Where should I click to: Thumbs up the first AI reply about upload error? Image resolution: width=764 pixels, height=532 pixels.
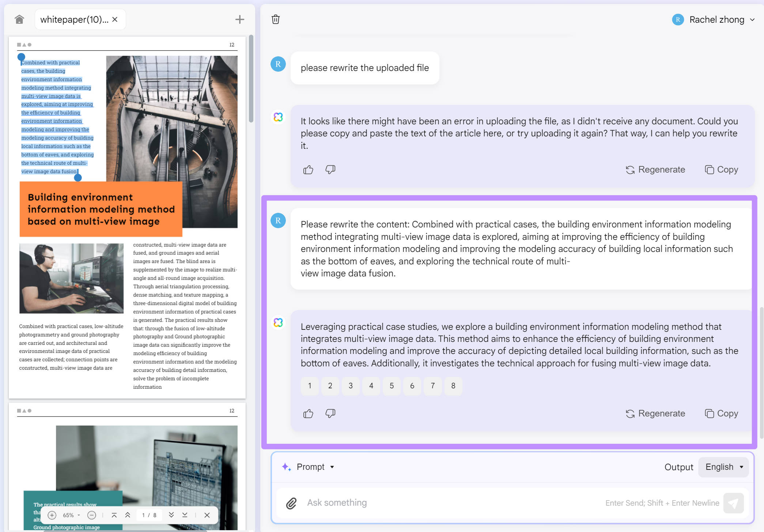click(308, 169)
